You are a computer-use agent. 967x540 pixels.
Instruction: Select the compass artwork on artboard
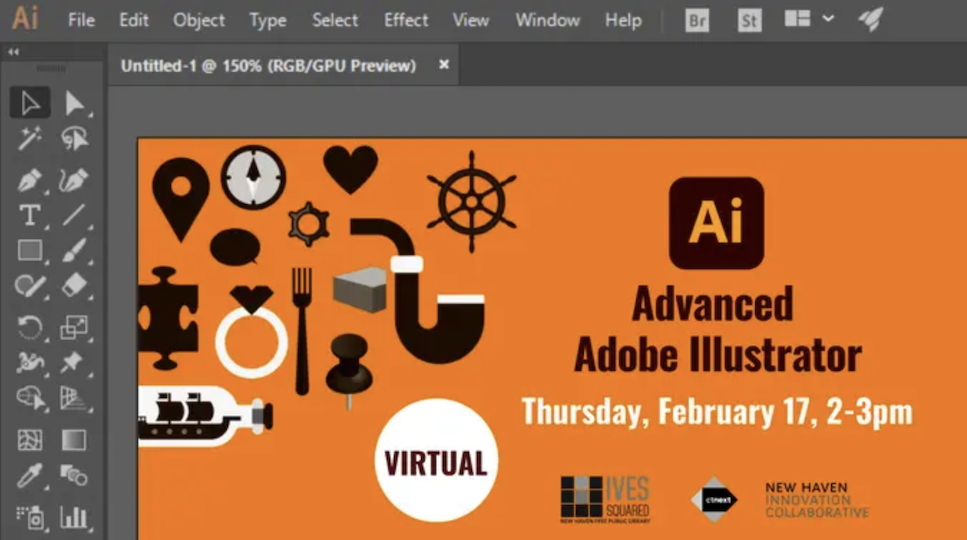[x=253, y=177]
